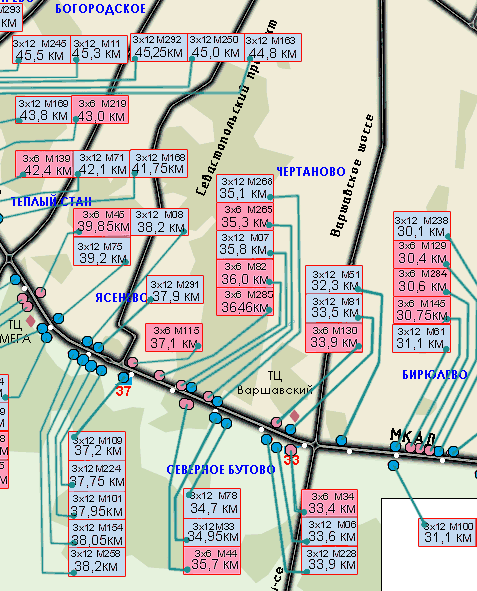
Task: Select the БИРЮЛЕВО district label
Action: 435,374
